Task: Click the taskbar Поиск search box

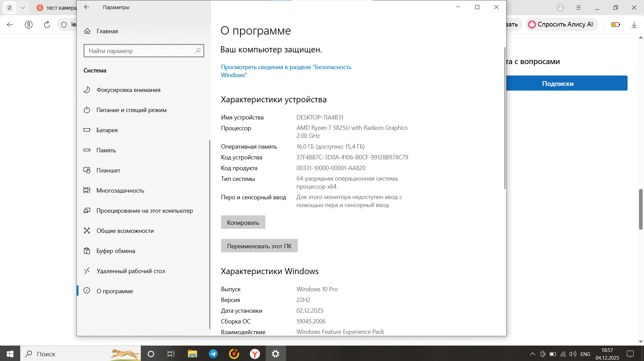Action: point(80,354)
